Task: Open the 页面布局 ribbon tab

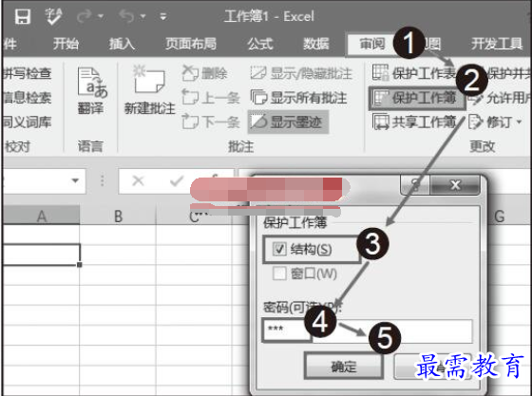Action: pos(191,44)
